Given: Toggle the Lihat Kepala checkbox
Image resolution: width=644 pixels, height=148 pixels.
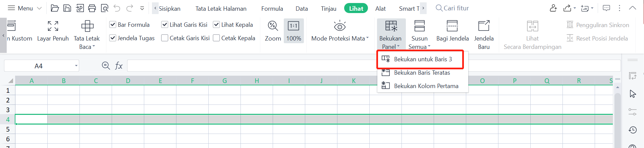Looking at the screenshot, I should pos(216,25).
